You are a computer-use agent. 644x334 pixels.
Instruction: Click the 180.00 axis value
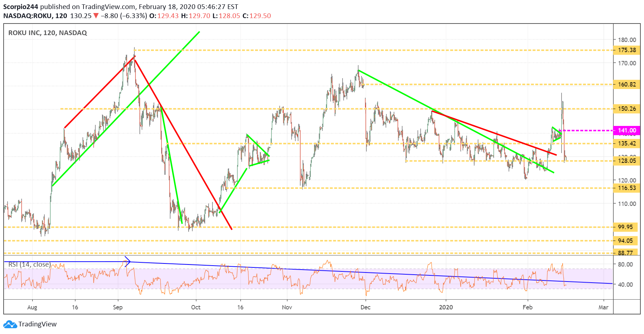click(627, 40)
